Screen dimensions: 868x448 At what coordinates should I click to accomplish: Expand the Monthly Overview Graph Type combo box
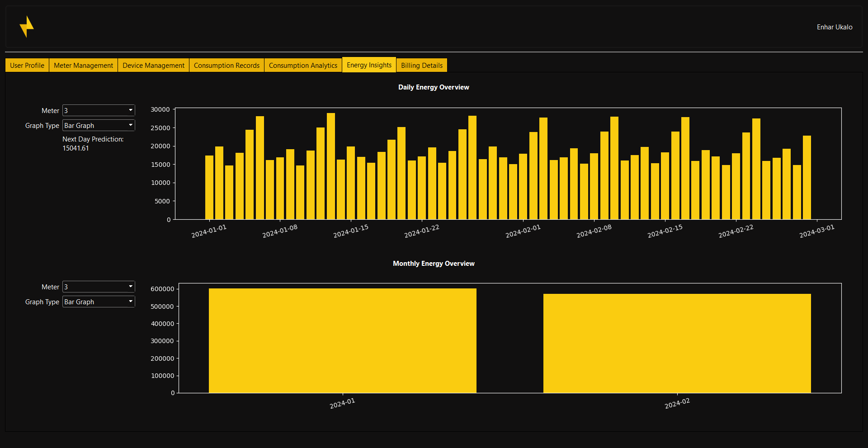coord(99,302)
